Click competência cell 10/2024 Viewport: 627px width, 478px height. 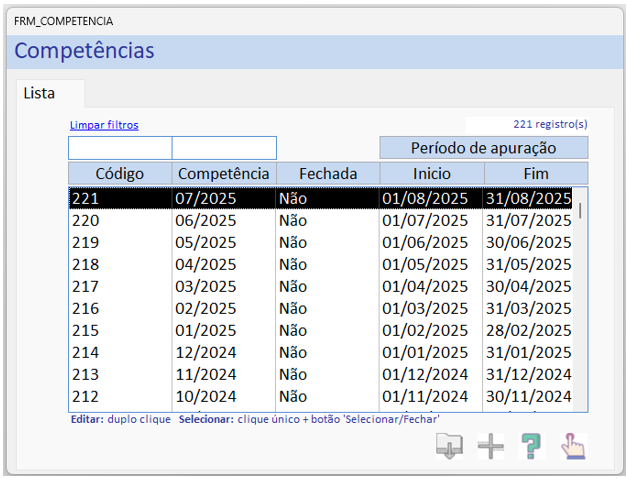(x=206, y=396)
